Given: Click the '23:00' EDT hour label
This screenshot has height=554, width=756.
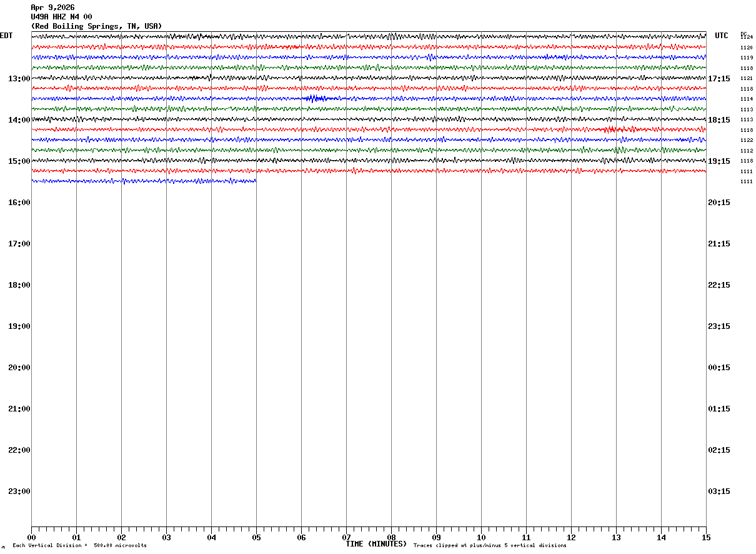Looking at the screenshot, I should pos(19,491).
